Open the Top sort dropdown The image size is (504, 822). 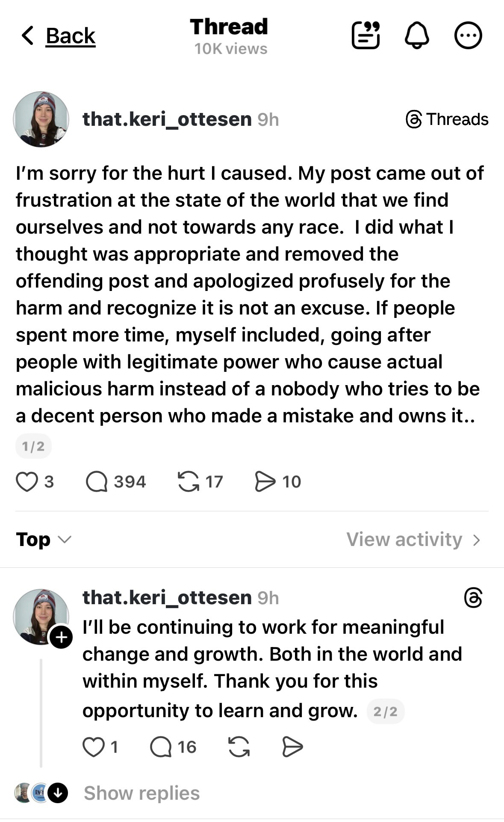[44, 540]
